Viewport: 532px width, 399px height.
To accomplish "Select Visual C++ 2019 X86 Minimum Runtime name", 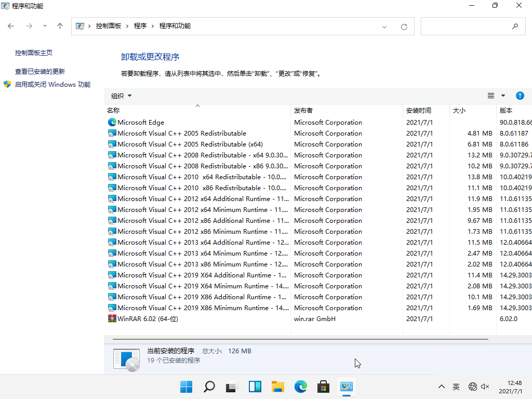I will (203, 308).
